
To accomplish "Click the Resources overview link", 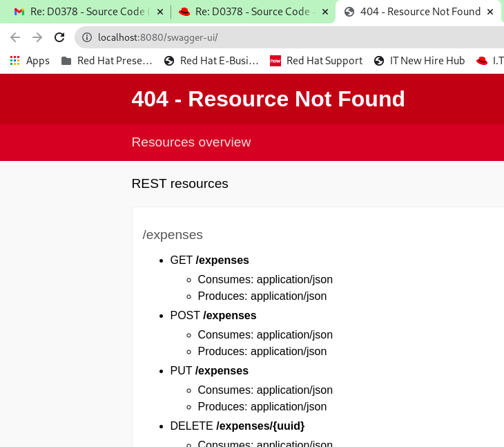I will (191, 142).
